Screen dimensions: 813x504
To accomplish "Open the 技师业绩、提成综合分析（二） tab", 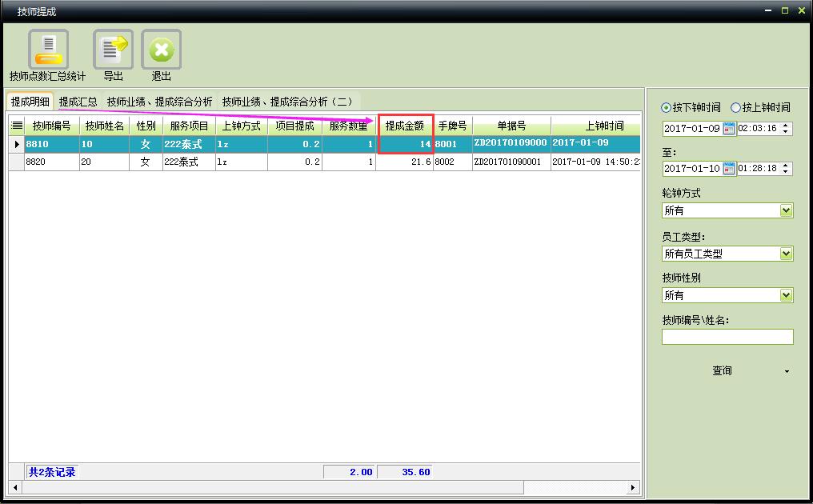I will (287, 102).
